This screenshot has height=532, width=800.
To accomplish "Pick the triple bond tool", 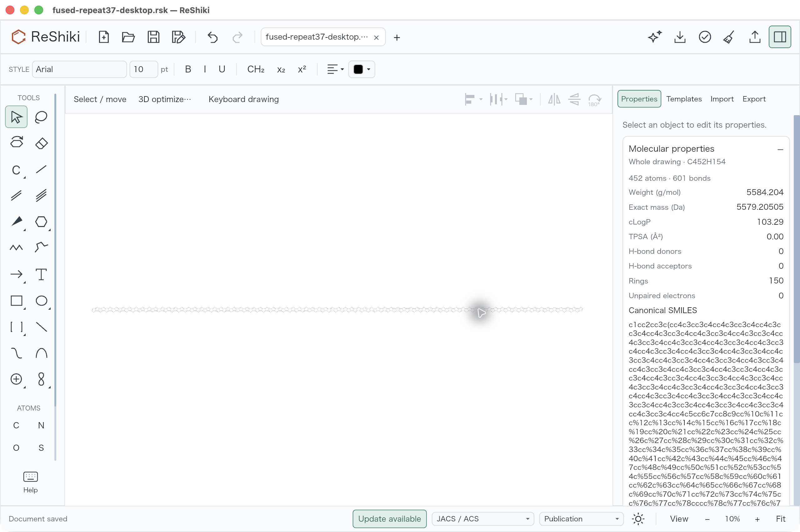I will pos(41,195).
